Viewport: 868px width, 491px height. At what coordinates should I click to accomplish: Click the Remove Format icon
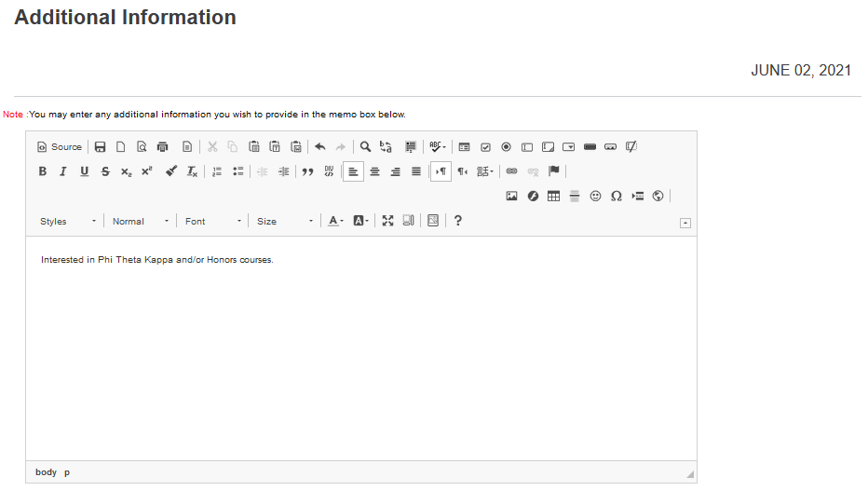[192, 171]
